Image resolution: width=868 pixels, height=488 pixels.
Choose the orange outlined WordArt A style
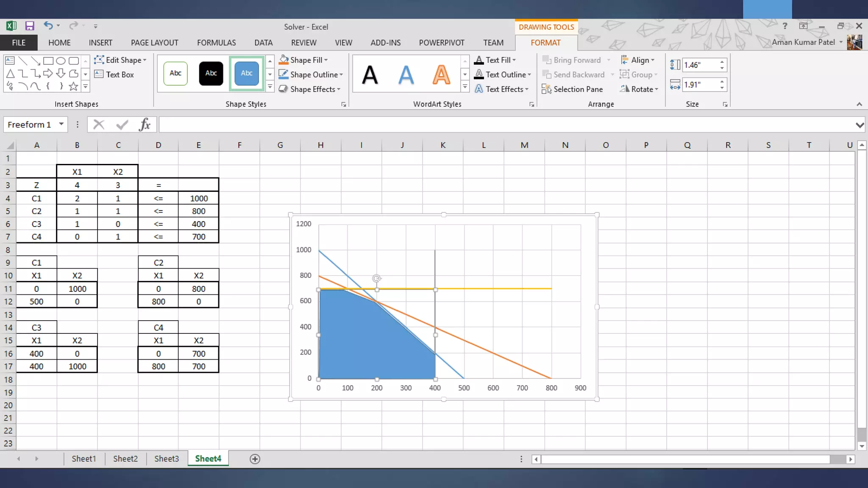pos(441,75)
